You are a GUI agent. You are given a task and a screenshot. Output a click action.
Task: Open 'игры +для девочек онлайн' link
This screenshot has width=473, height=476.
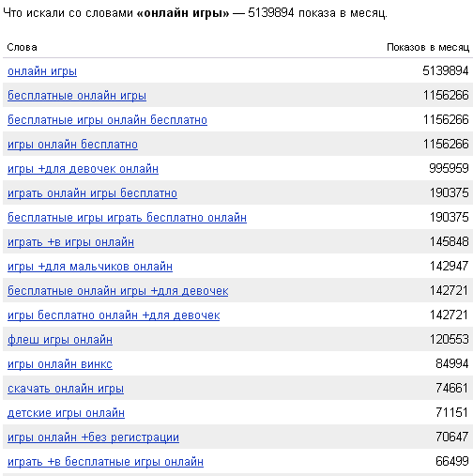point(83,169)
